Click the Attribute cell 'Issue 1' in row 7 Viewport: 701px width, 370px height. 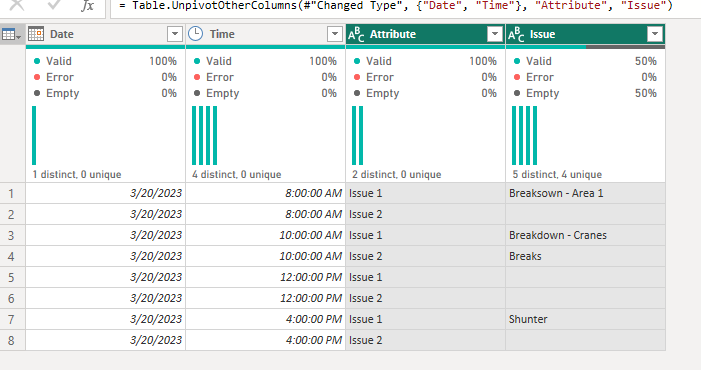426,320
